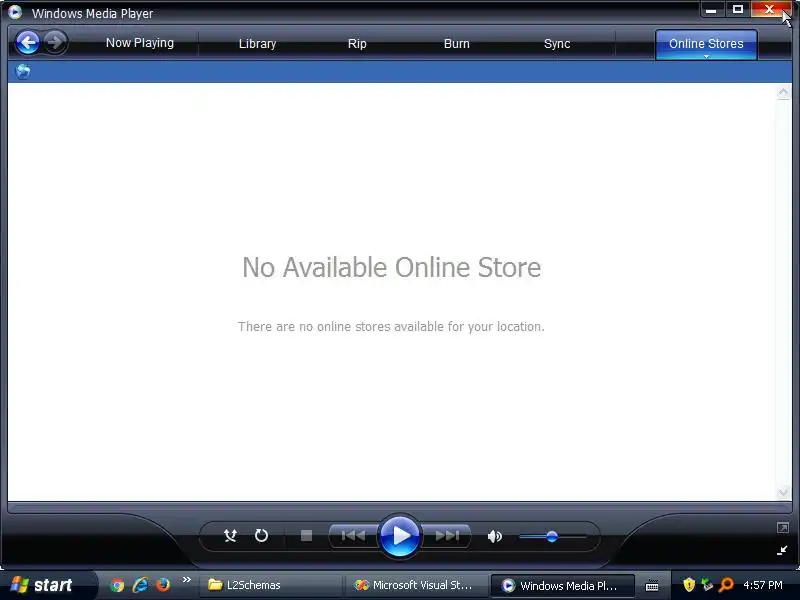Switch to compact mode icon

tap(782, 550)
